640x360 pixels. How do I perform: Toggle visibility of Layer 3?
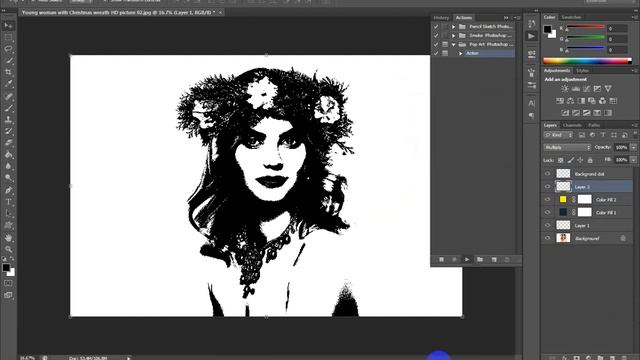548,187
